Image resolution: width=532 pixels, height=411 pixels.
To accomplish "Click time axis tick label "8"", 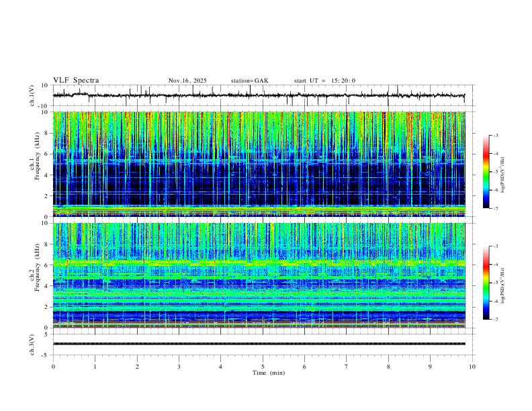I will pyautogui.click(x=388, y=367).
